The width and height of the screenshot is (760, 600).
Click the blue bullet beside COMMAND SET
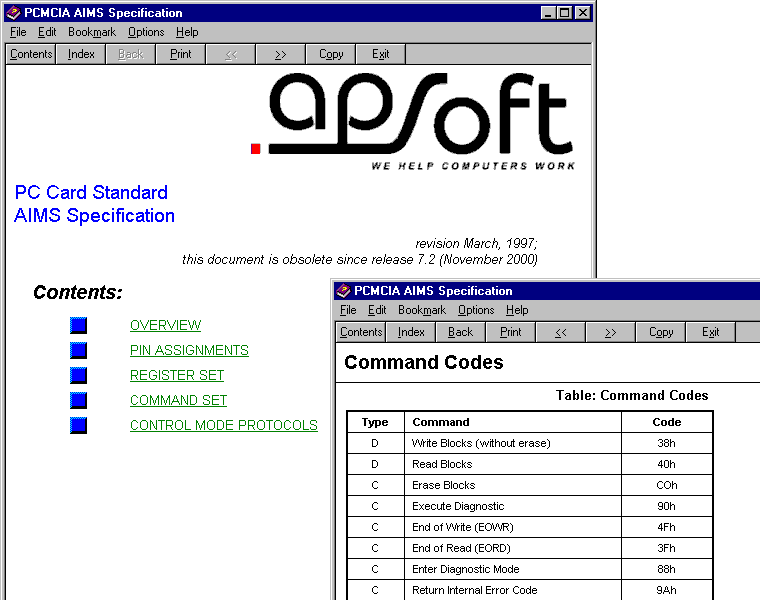point(79,400)
